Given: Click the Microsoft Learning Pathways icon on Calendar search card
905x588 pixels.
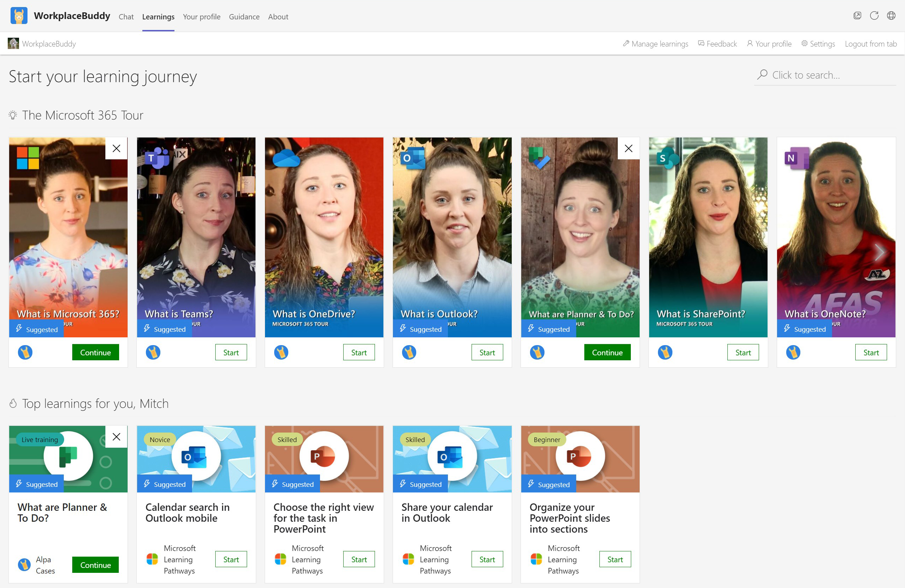Looking at the screenshot, I should coord(153,559).
